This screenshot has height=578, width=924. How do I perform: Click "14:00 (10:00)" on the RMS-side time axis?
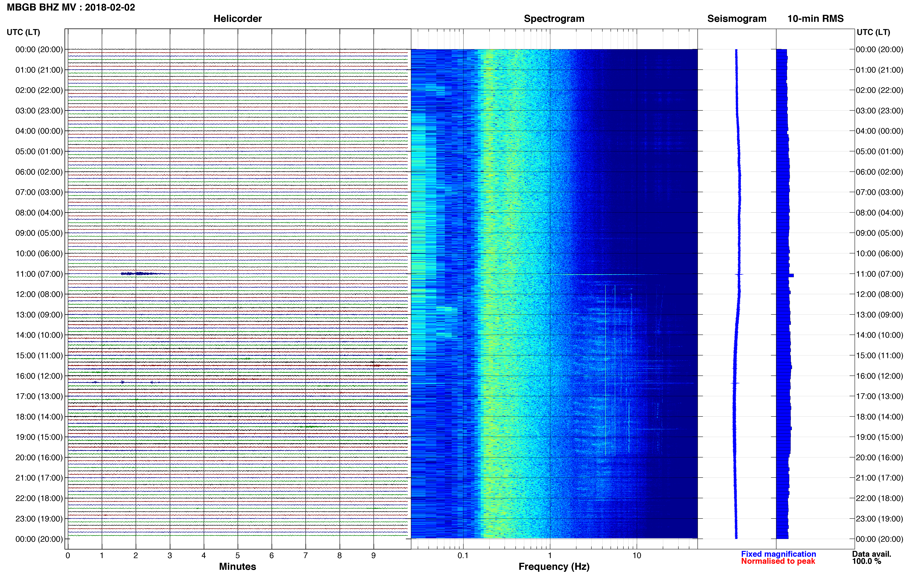[x=879, y=335]
